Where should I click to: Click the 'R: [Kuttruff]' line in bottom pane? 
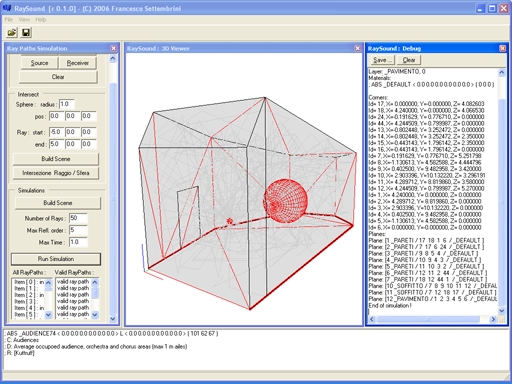click(20, 353)
